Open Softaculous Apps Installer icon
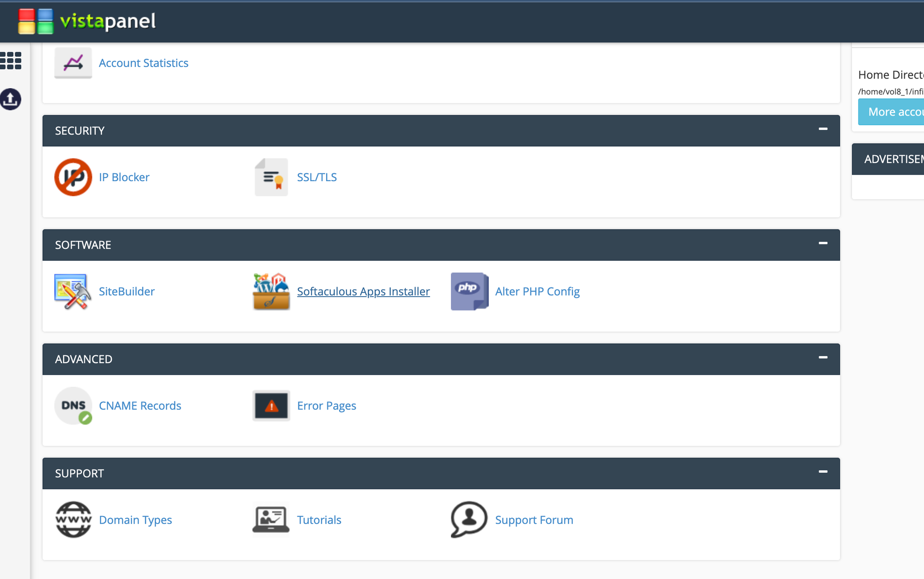Image resolution: width=924 pixels, height=579 pixels. pos(271,292)
